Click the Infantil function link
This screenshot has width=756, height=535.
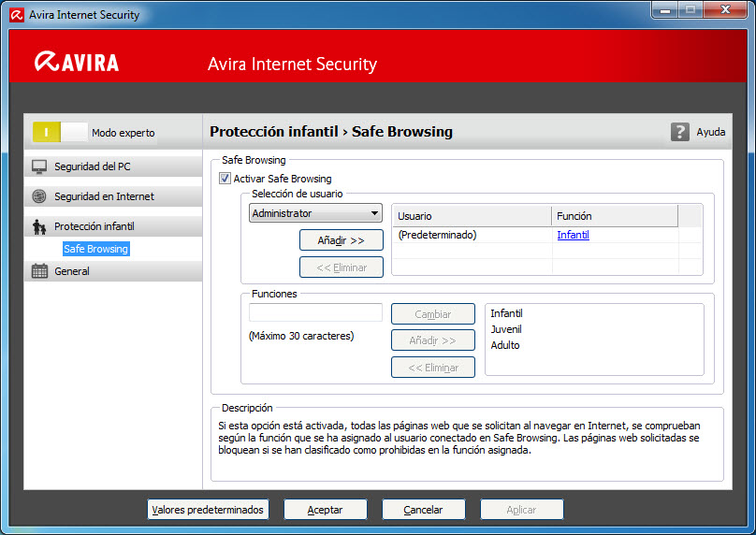pos(573,235)
